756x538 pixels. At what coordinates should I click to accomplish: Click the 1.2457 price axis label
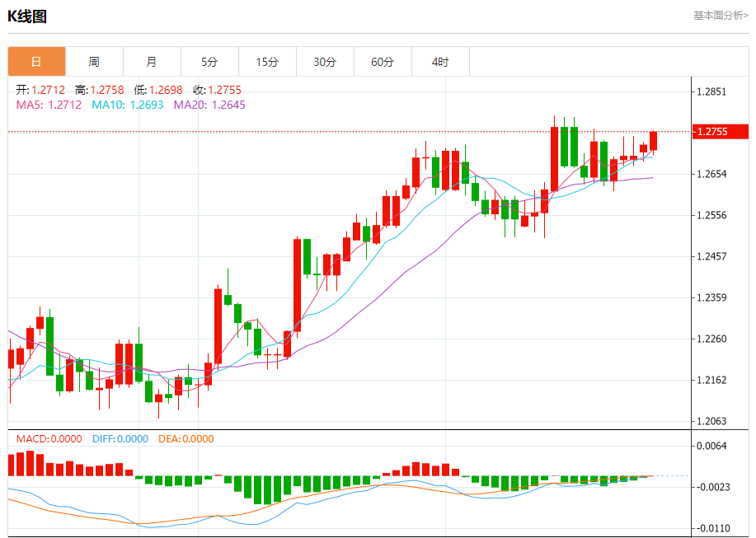coord(711,256)
